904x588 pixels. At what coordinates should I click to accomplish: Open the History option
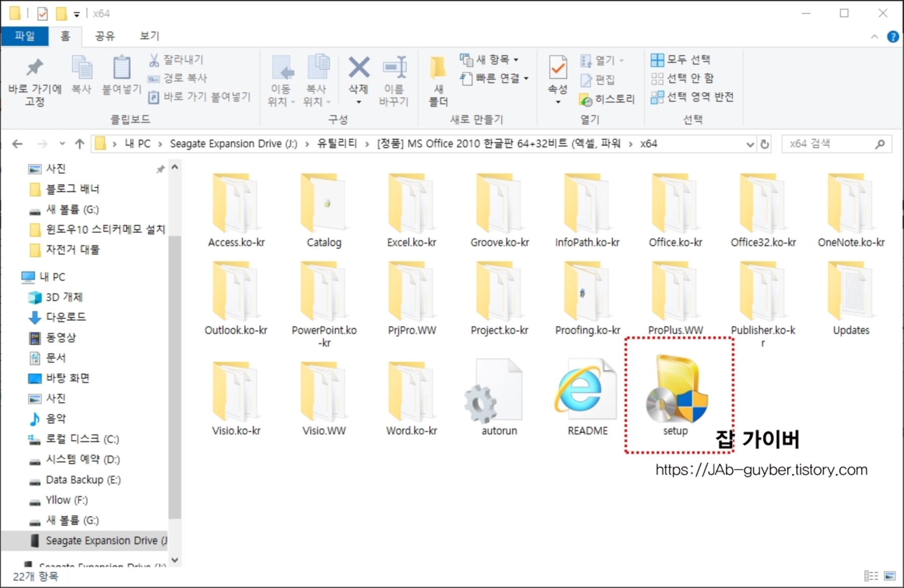[x=607, y=99]
